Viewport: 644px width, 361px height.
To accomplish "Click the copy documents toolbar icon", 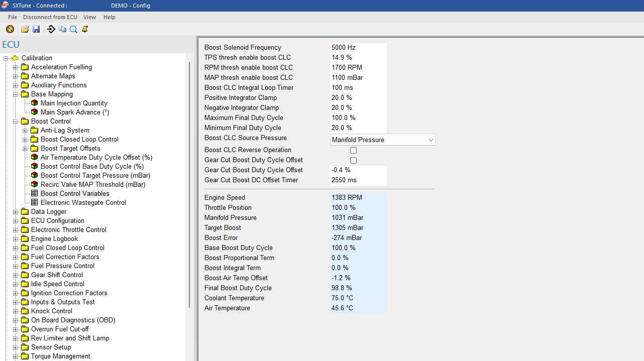I will (62, 29).
